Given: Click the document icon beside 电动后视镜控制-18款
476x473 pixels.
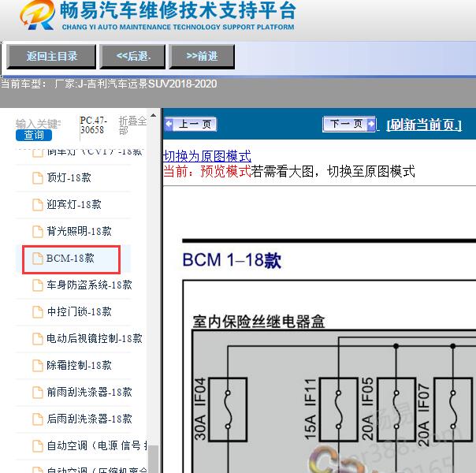Looking at the screenshot, I should (x=38, y=338).
